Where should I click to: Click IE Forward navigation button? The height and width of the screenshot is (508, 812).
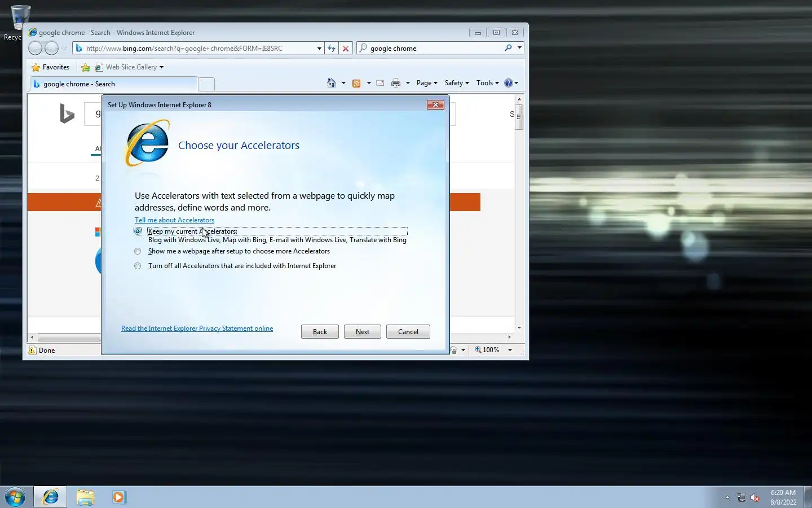51,49
